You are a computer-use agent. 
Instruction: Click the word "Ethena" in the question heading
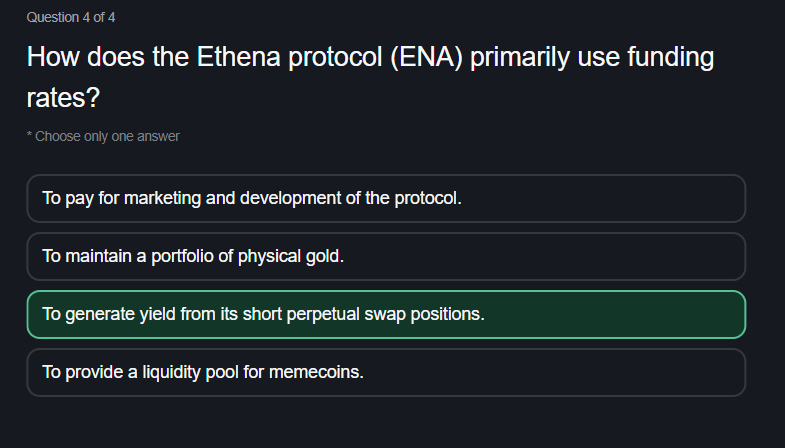coord(241,58)
